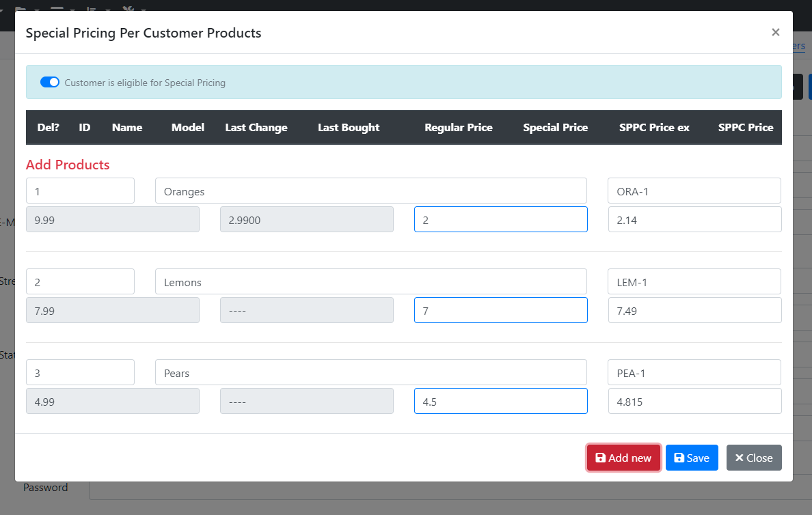The height and width of the screenshot is (515, 812).
Task: Click the floppy disk icon on Add new
Action: (600, 458)
